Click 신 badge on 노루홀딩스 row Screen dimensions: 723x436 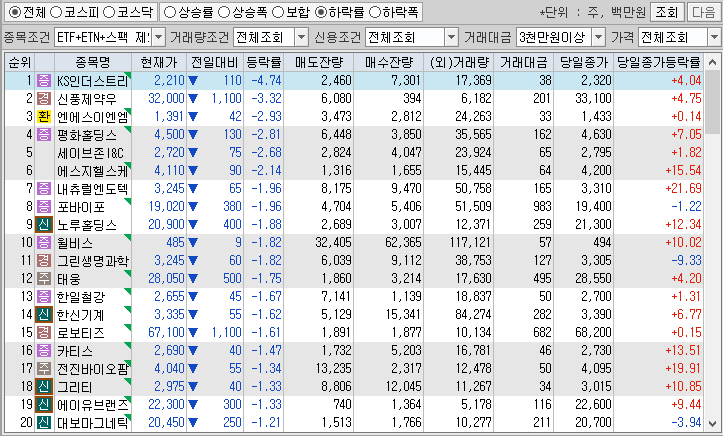click(x=44, y=224)
